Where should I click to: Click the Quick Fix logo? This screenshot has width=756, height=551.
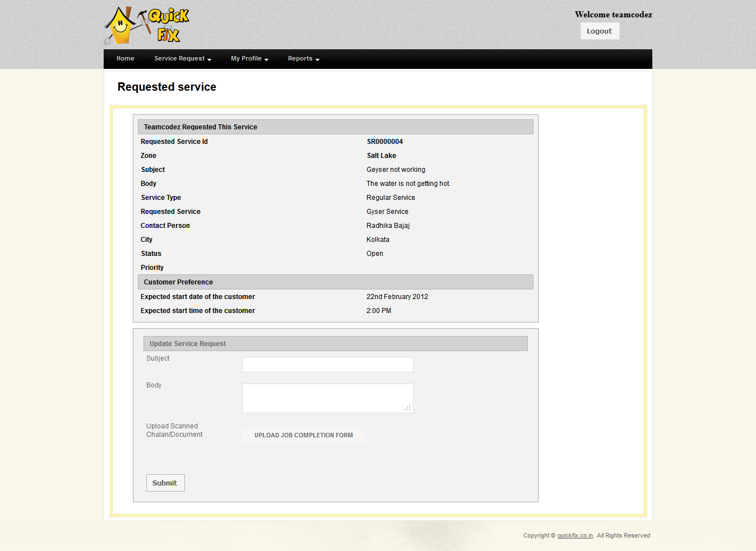[147, 26]
